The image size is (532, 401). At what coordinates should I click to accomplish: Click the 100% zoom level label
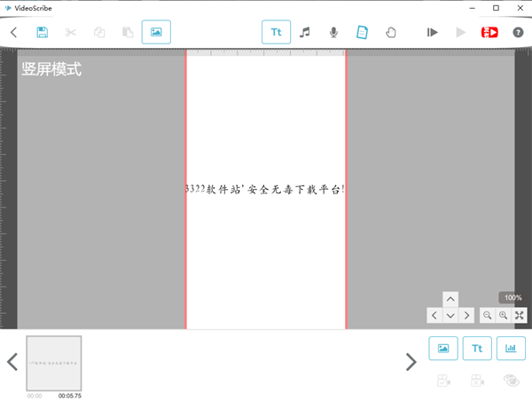point(512,297)
